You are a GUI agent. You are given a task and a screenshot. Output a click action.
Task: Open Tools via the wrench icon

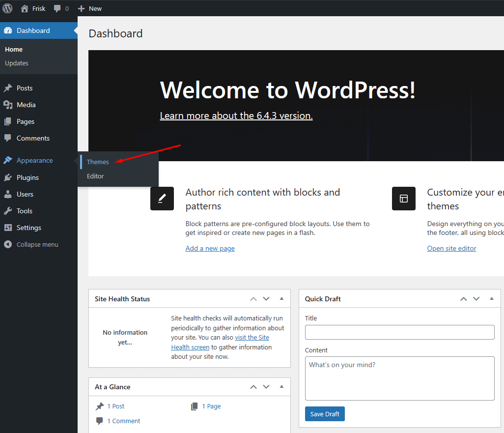(x=8, y=211)
